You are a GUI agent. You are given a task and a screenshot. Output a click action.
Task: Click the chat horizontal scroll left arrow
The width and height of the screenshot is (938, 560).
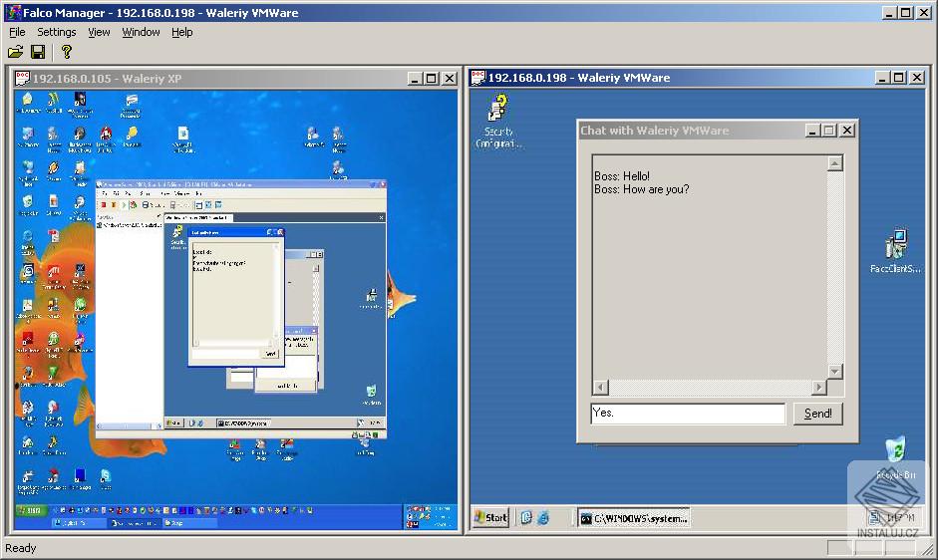[601, 387]
